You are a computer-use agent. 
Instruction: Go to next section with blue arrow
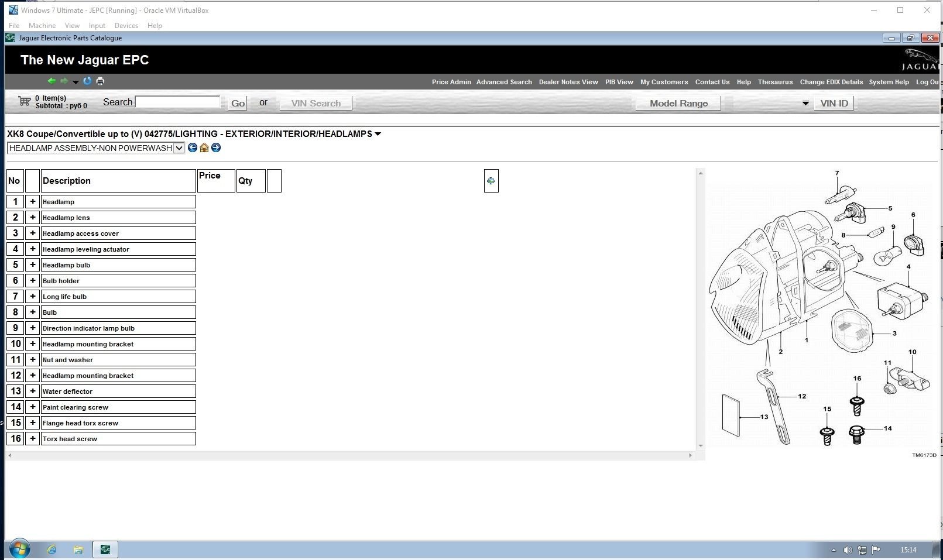[216, 147]
